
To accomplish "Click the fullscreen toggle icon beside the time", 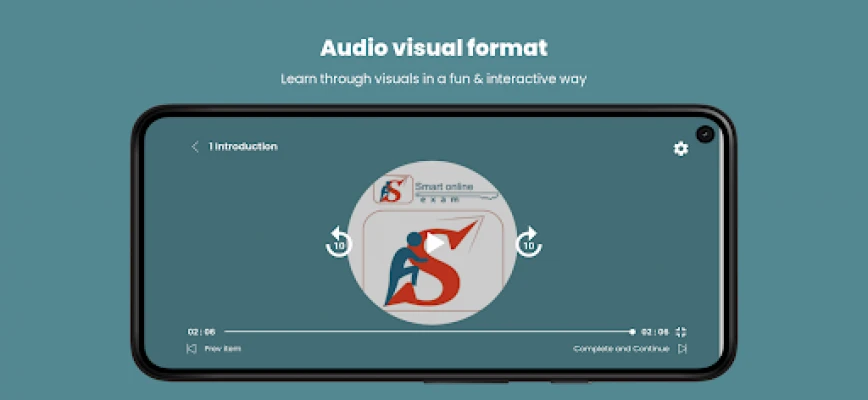I will pyautogui.click(x=681, y=332).
